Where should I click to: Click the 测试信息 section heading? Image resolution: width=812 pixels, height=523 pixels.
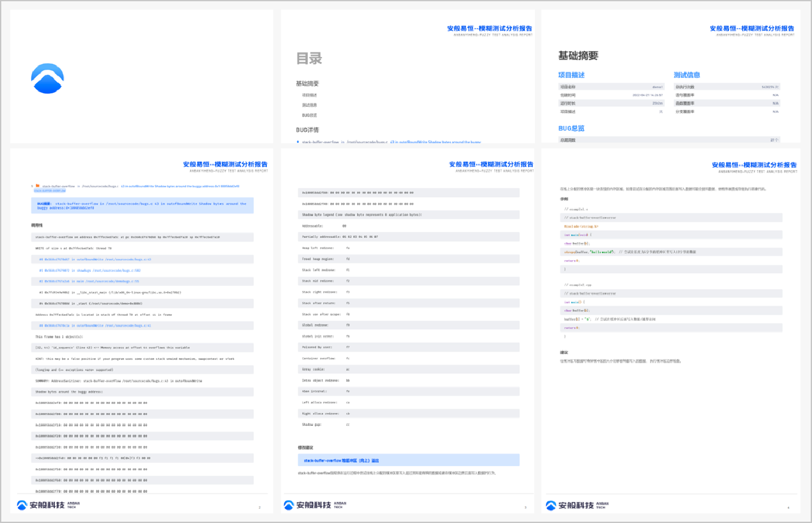[687, 75]
